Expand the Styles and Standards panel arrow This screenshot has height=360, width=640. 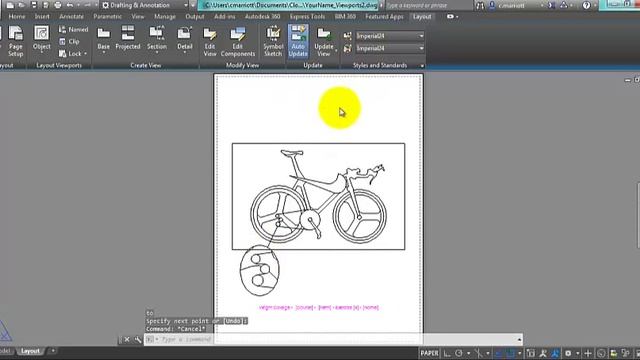tap(422, 65)
